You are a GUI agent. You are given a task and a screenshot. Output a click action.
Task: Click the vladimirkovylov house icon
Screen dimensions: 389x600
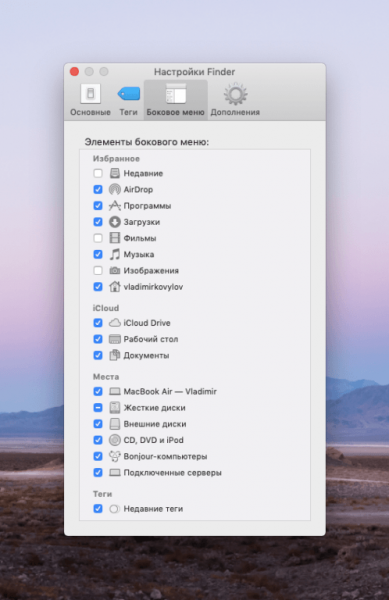[115, 287]
